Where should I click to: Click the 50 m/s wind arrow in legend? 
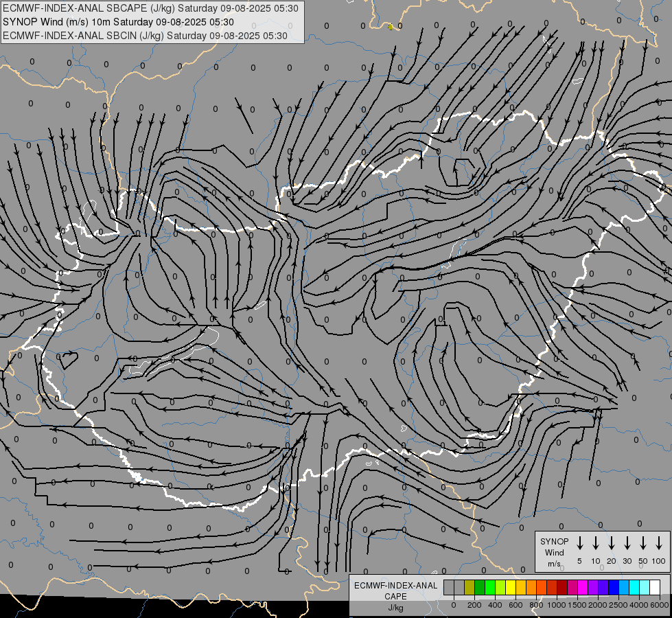pos(643,543)
